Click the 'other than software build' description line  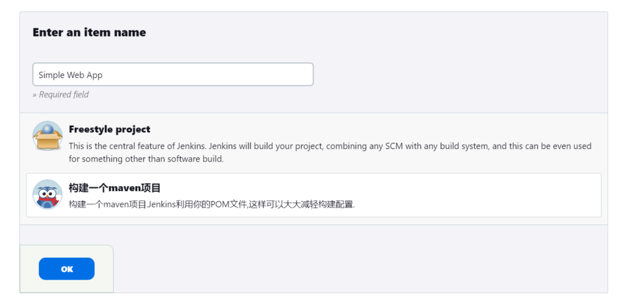(146, 159)
